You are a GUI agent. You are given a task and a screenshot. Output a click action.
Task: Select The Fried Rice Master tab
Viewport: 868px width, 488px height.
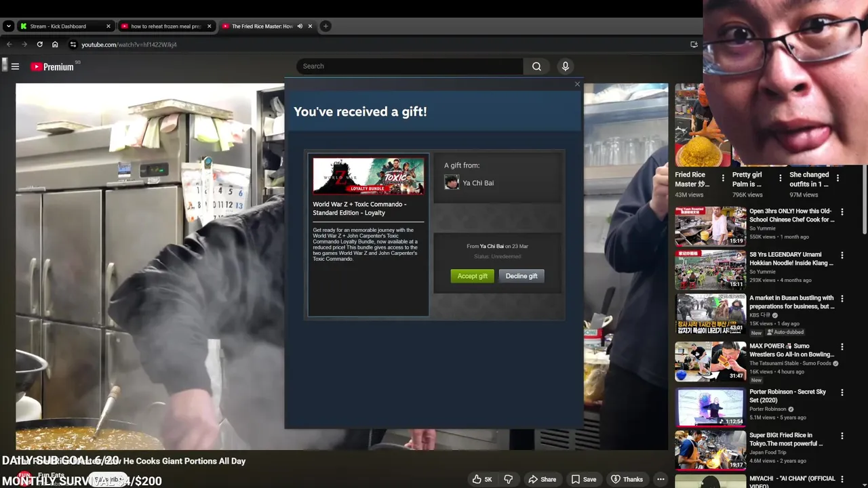click(262, 26)
